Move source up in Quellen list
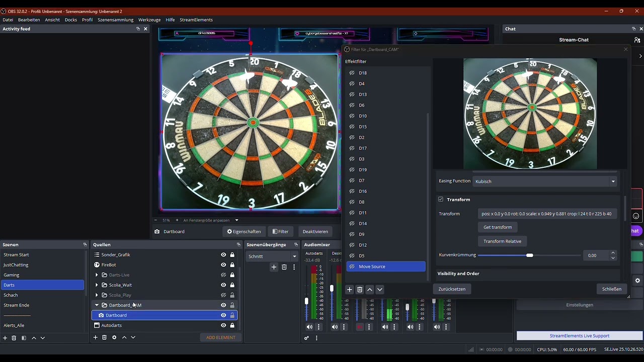 tap(124, 337)
